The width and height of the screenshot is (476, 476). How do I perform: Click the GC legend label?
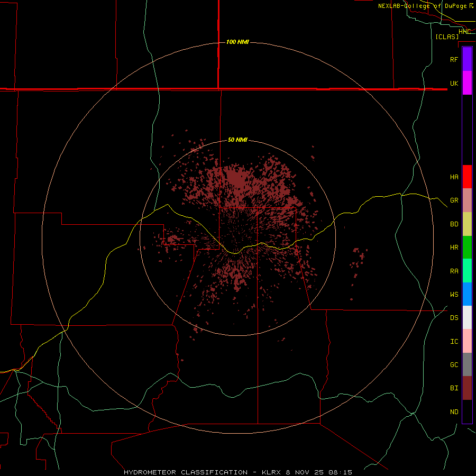tap(454, 365)
